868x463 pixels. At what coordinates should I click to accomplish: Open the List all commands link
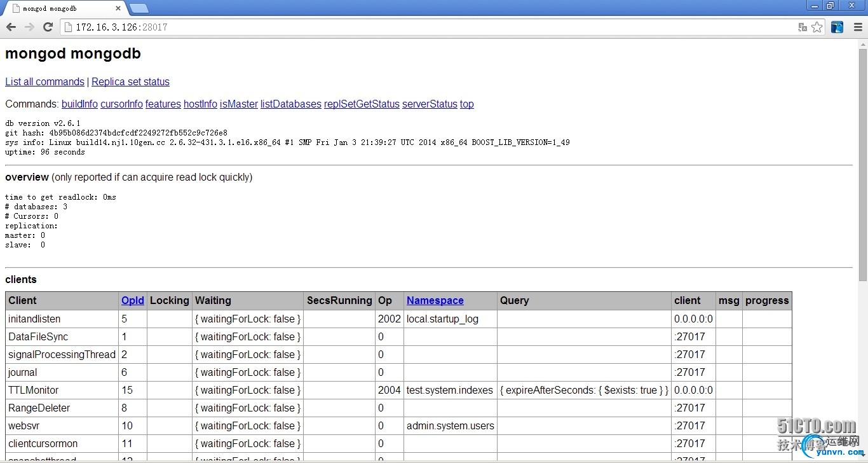[x=44, y=81]
